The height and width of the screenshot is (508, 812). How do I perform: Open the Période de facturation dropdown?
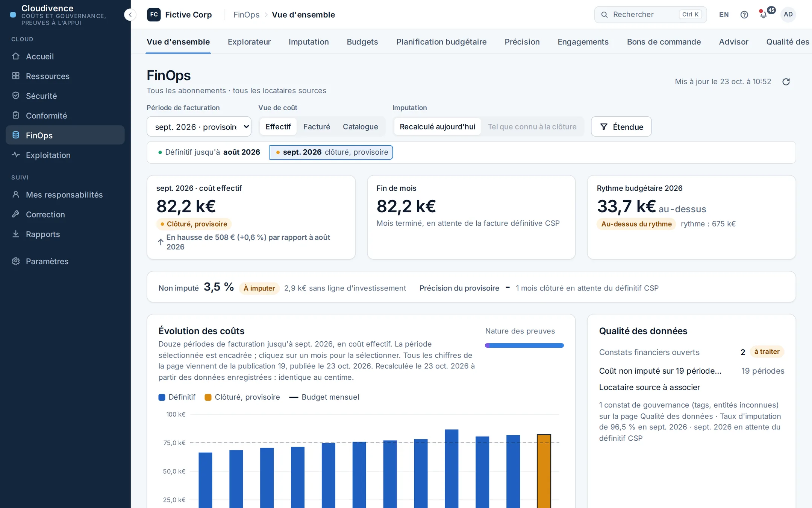tap(199, 127)
